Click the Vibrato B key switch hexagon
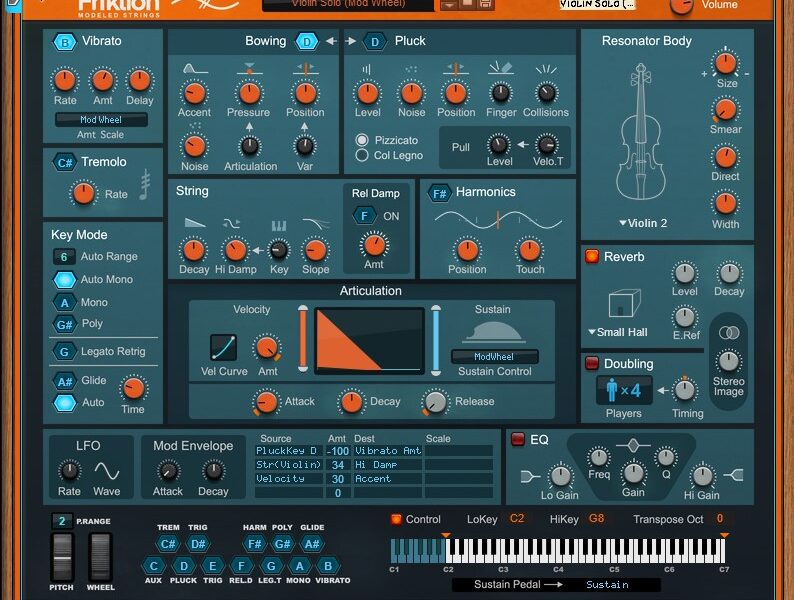 click(65, 42)
